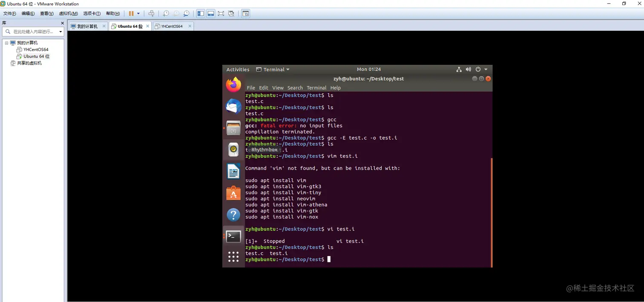Open the Terminal menu in terminal menubar

click(316, 88)
